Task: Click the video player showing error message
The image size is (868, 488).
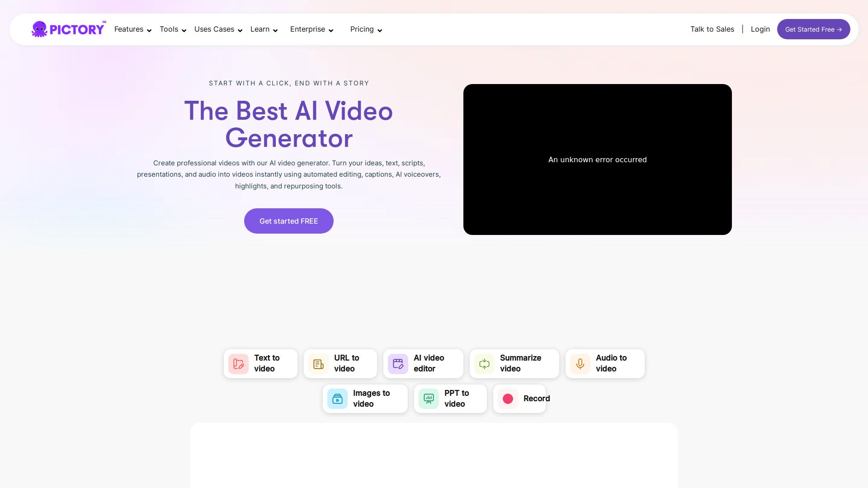Action: point(597,160)
